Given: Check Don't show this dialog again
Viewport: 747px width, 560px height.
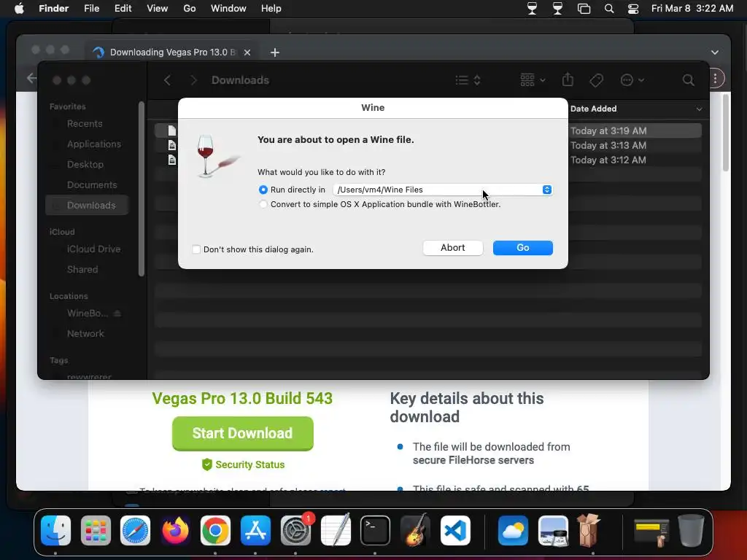Looking at the screenshot, I should point(196,249).
